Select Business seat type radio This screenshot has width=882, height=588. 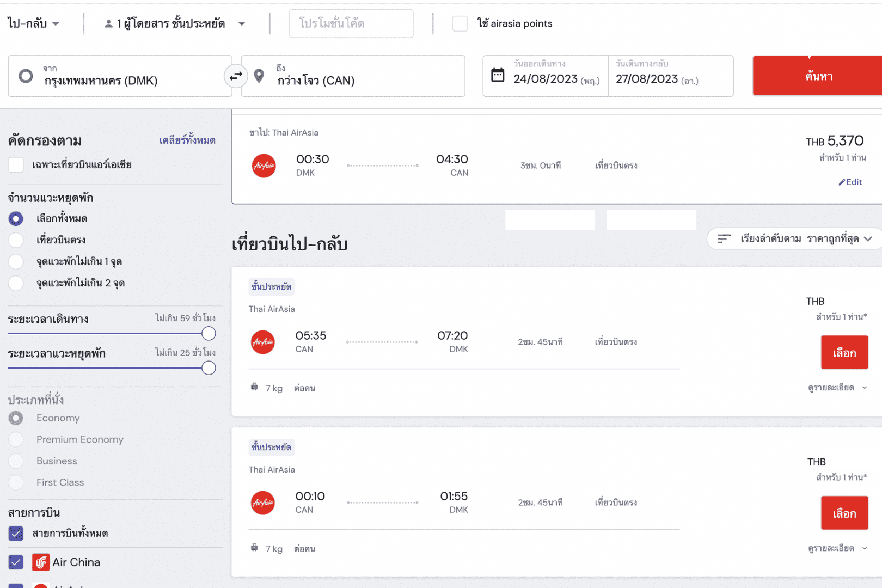click(16, 461)
